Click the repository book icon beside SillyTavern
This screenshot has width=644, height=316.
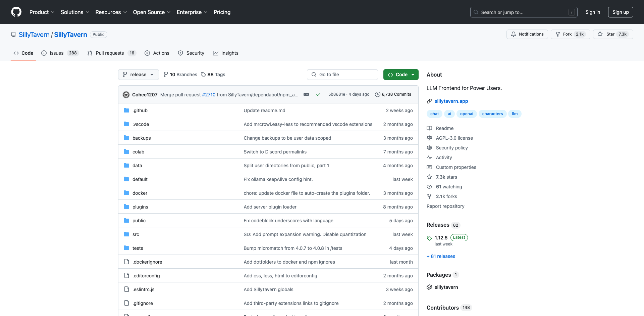tap(13, 35)
